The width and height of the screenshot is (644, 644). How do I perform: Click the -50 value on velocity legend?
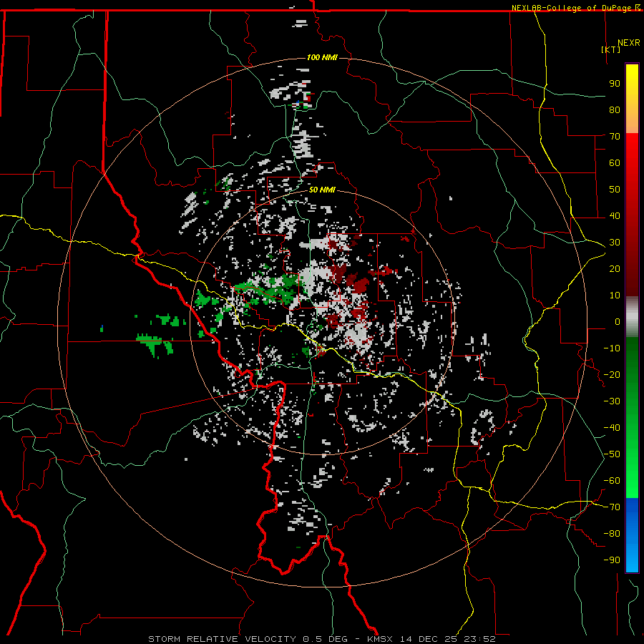tap(612, 454)
